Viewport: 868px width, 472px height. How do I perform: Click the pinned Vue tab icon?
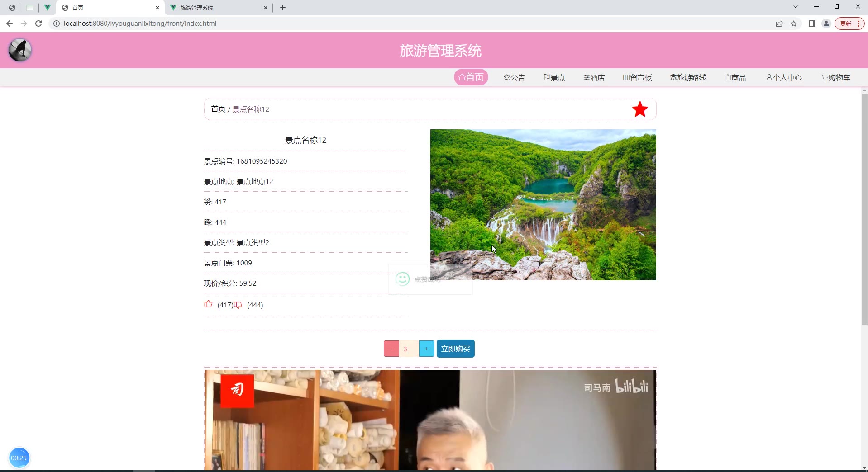pos(47,8)
